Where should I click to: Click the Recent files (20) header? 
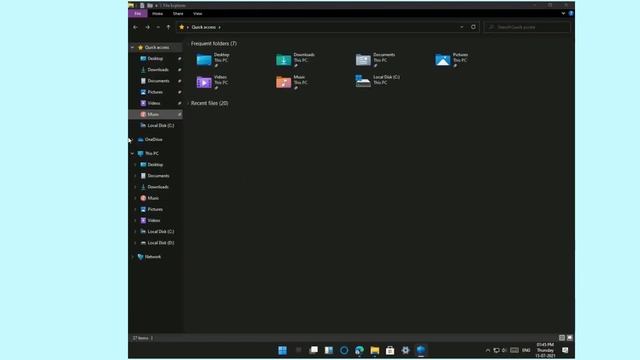[209, 103]
